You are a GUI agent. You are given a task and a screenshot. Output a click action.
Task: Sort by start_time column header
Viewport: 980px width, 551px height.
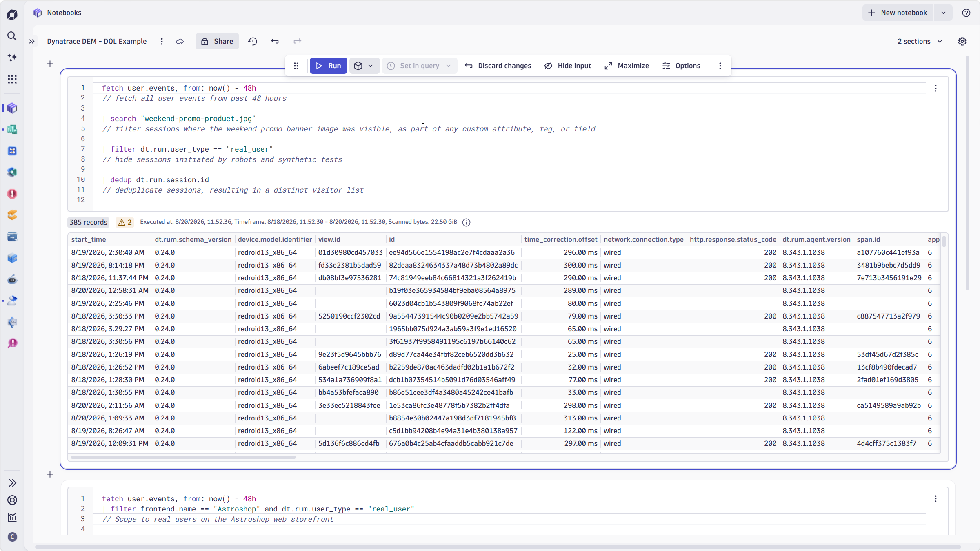(89, 239)
